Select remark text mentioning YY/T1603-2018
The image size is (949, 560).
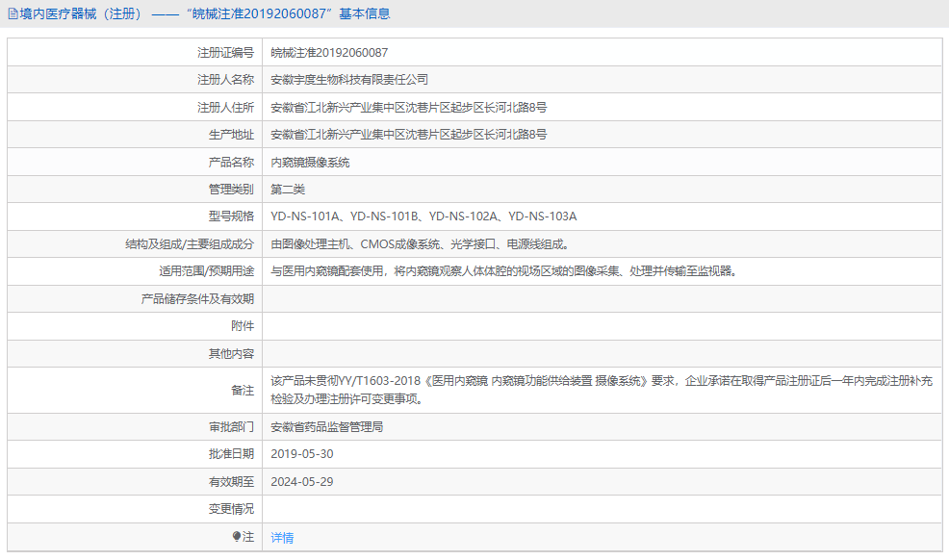click(x=602, y=390)
